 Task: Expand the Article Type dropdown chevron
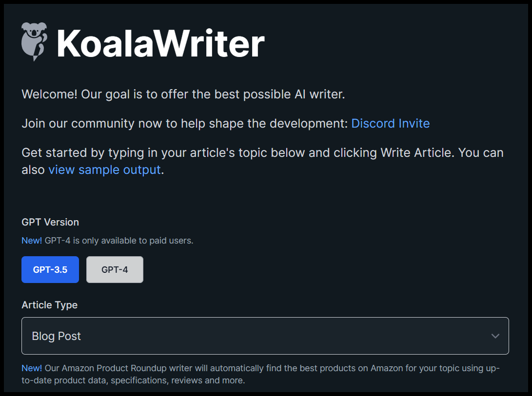pyautogui.click(x=495, y=336)
